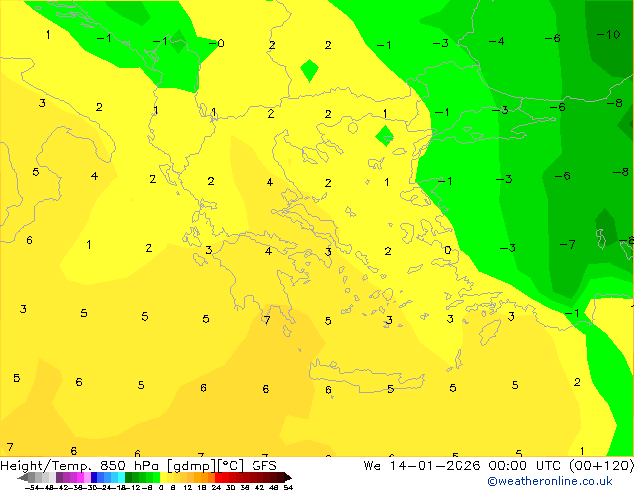This screenshot has height=490, width=634.
Task: Click the -0 temperature value on the map
Action: [217, 43]
